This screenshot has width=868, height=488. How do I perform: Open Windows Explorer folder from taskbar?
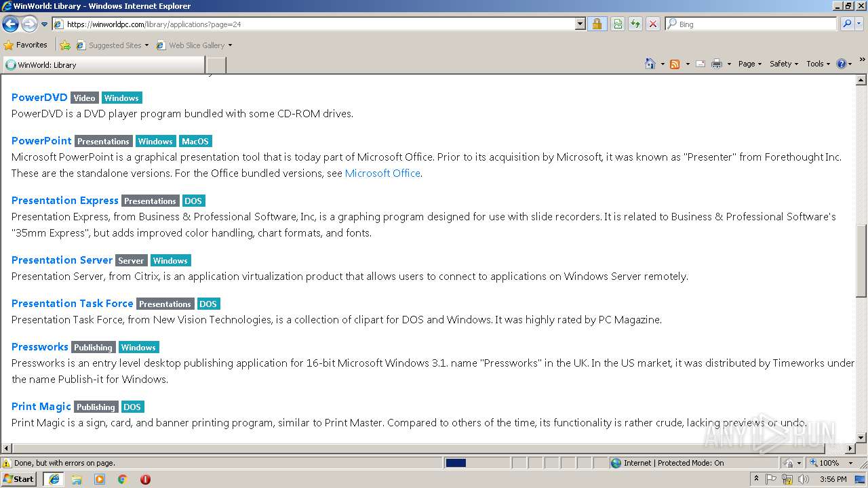77,479
